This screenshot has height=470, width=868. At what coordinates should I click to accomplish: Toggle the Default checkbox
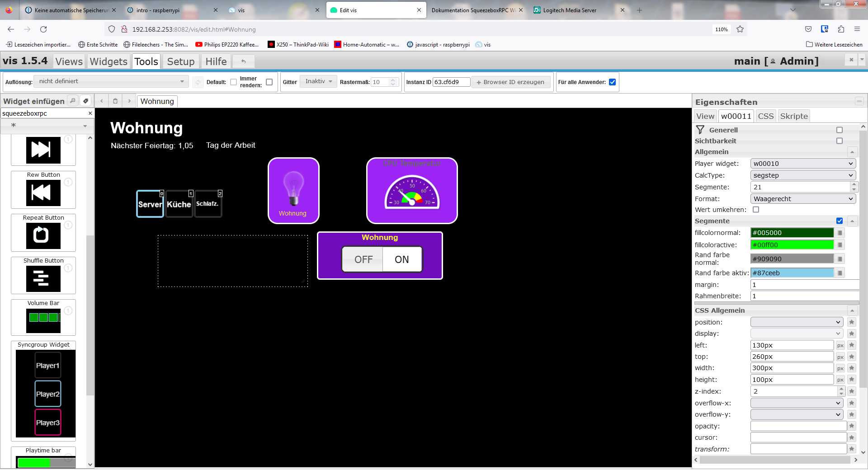tap(233, 82)
